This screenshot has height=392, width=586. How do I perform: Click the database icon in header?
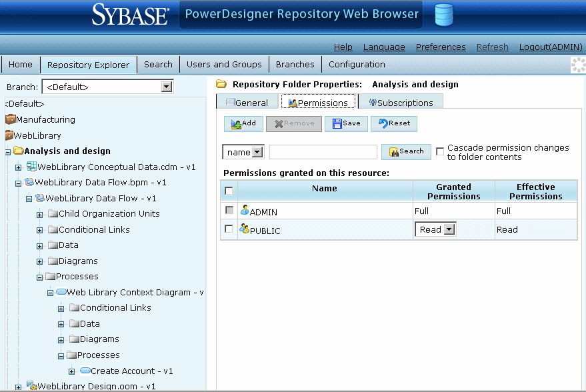[443, 14]
